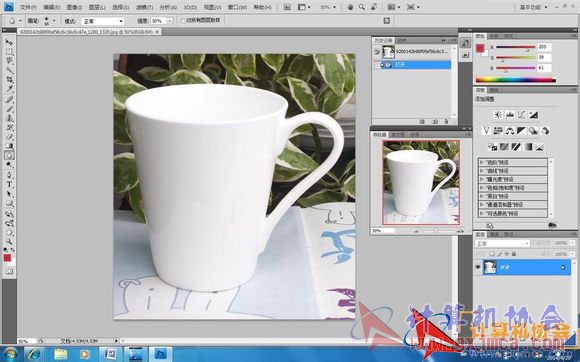
Task: Click the foreground color swatch in toolbox
Action: (7, 258)
